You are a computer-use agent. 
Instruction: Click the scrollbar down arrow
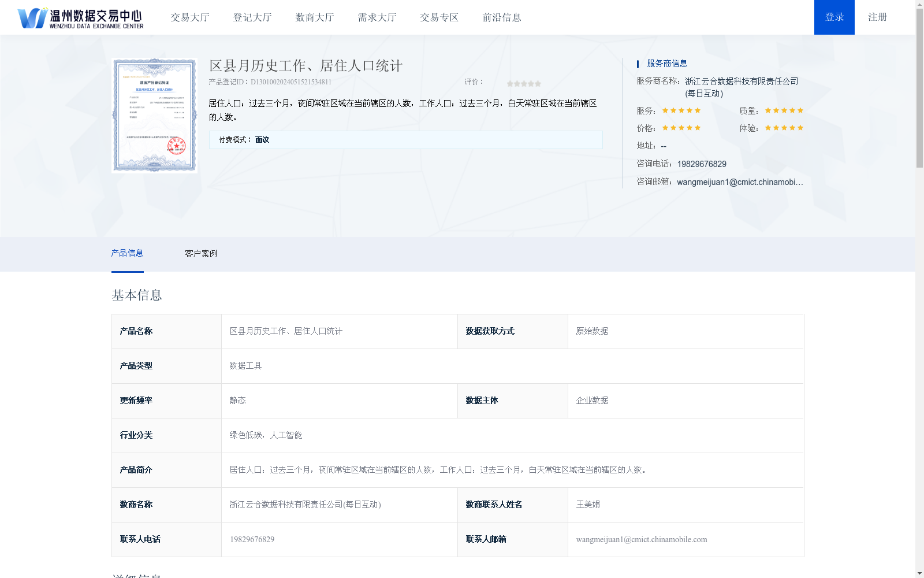919,573
